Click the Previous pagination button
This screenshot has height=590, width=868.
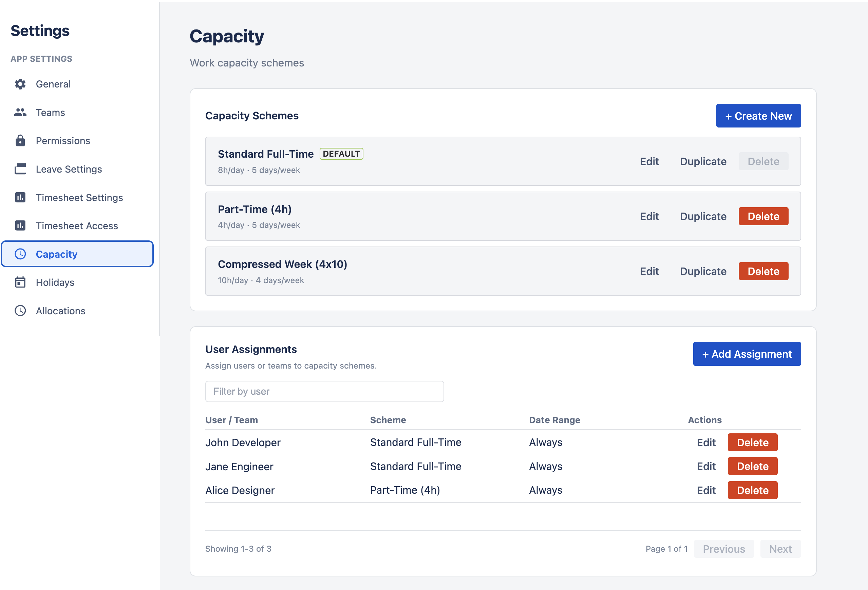tap(723, 549)
